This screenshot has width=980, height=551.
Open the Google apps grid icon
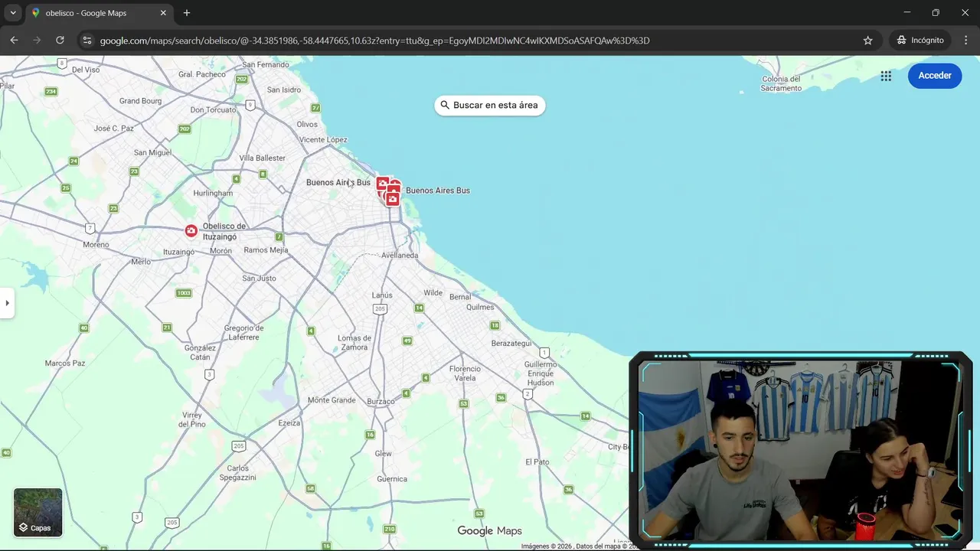[886, 76]
